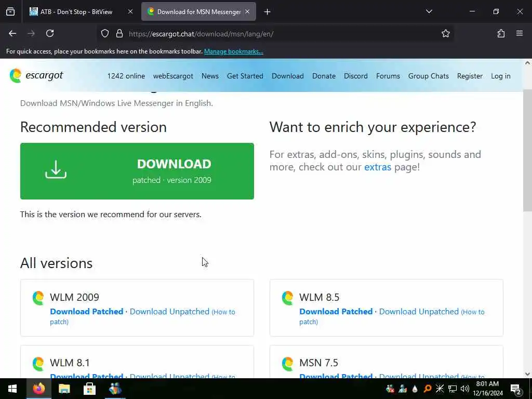Click WLM 8.5 Download Patched link
The width and height of the screenshot is (532, 399).
coord(336,312)
